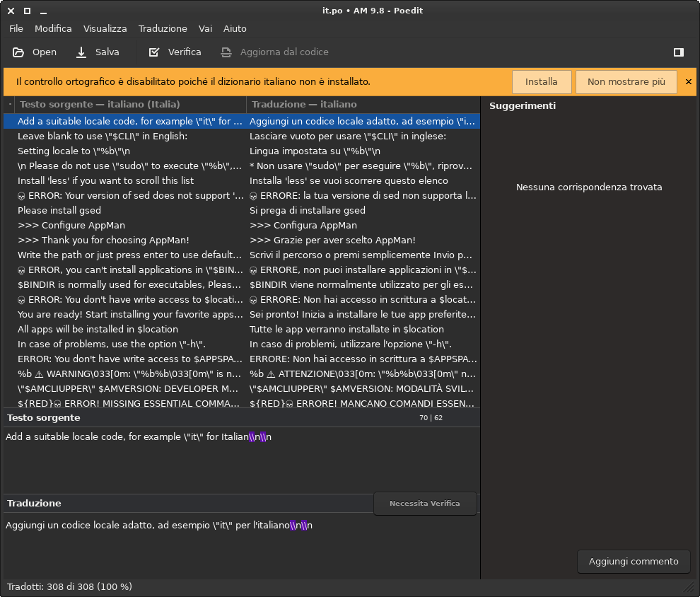Image resolution: width=700 pixels, height=597 pixels.
Task: Open the Aiuto menu
Action: 235,28
